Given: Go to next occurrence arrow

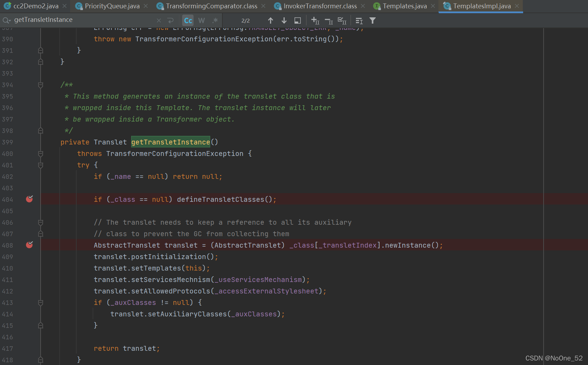Looking at the screenshot, I should click(284, 20).
